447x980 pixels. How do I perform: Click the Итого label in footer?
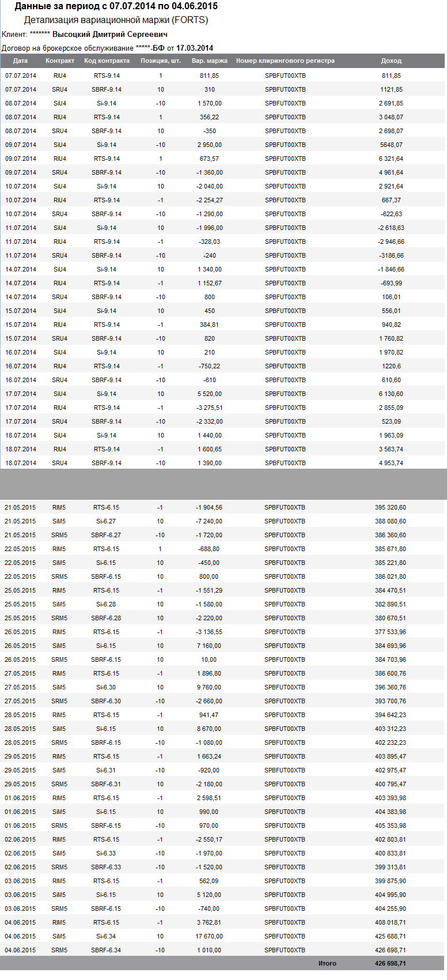point(327,963)
